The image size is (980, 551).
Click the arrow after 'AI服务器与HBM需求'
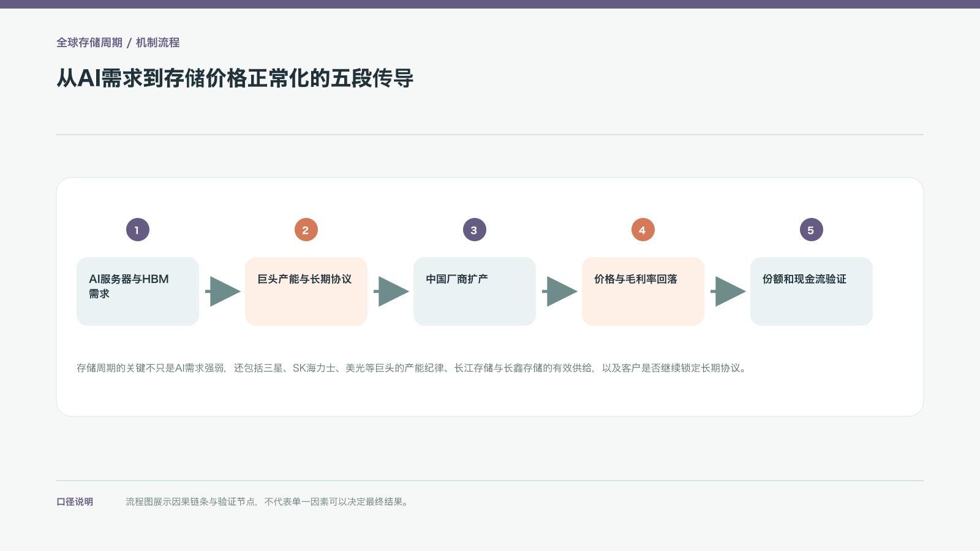(223, 291)
